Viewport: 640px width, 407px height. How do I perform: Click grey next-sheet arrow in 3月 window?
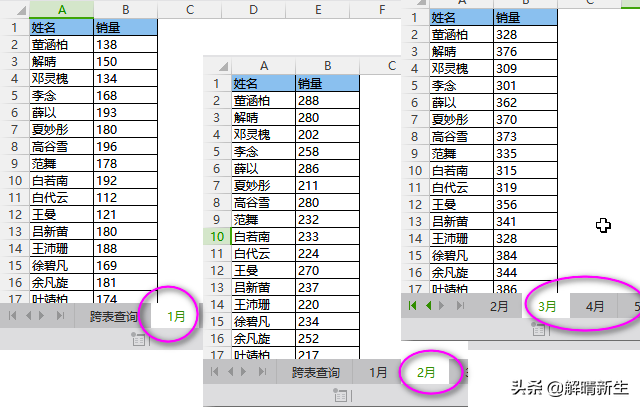pyautogui.click(x=441, y=305)
